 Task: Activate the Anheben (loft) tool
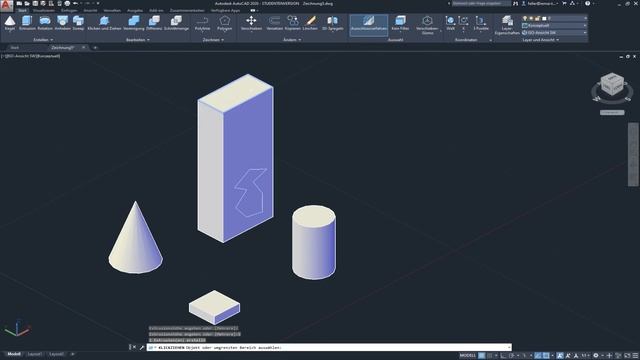click(x=62, y=23)
